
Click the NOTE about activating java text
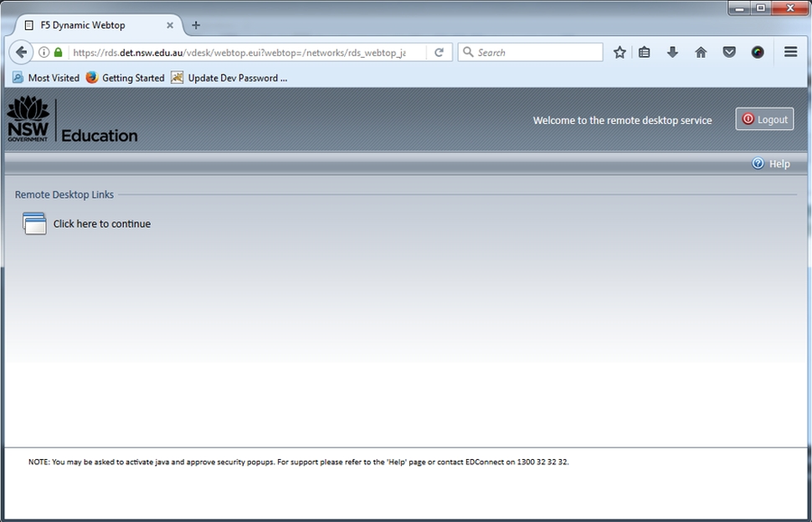[298, 462]
